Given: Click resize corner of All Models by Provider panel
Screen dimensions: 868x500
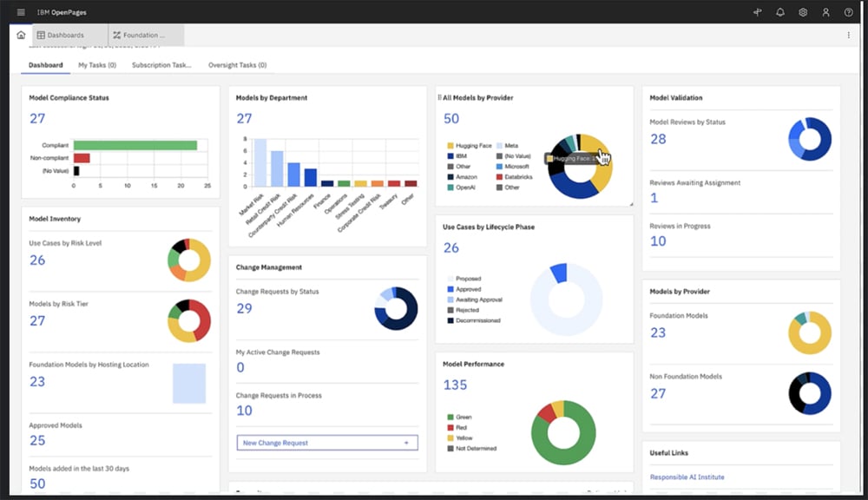Looking at the screenshot, I should coord(631,203).
